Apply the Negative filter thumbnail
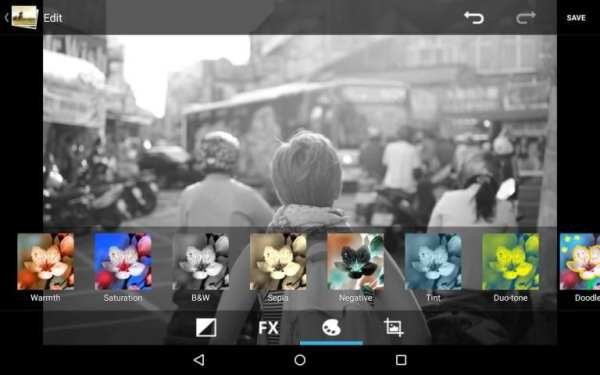 pyautogui.click(x=356, y=261)
